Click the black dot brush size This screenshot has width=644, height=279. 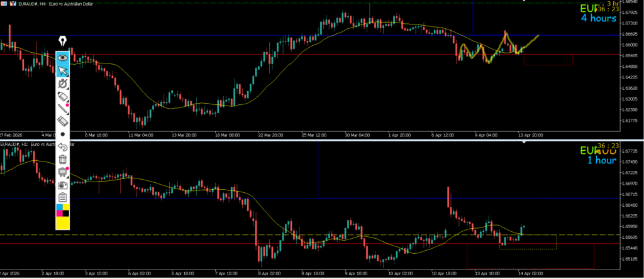pos(63,134)
